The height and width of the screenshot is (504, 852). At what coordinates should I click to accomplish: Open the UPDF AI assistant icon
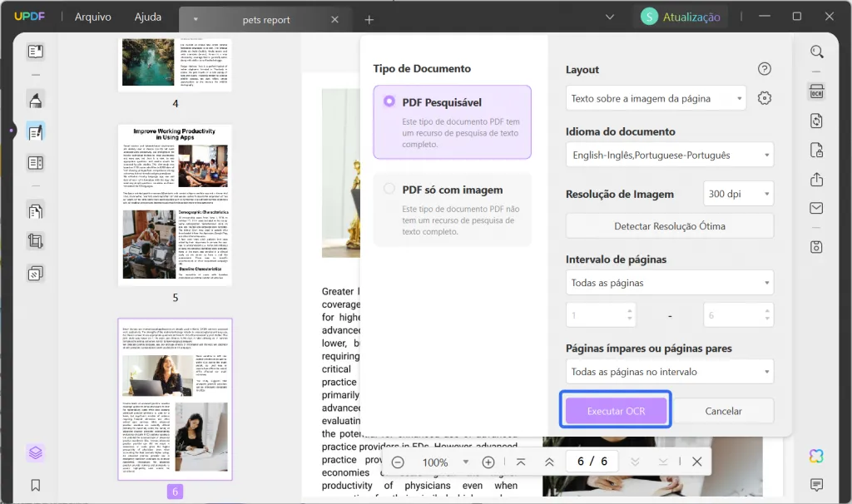(x=817, y=456)
